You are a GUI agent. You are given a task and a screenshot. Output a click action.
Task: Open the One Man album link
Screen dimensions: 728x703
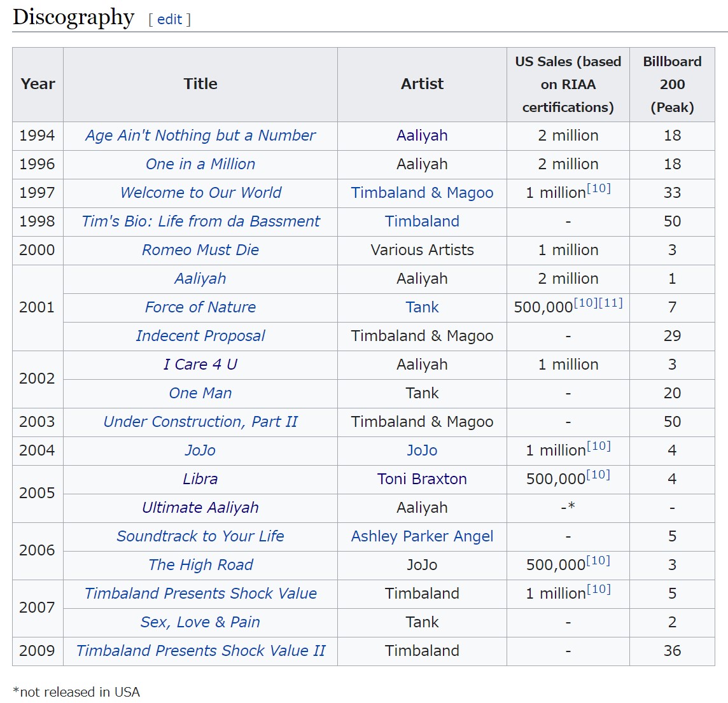click(200, 393)
